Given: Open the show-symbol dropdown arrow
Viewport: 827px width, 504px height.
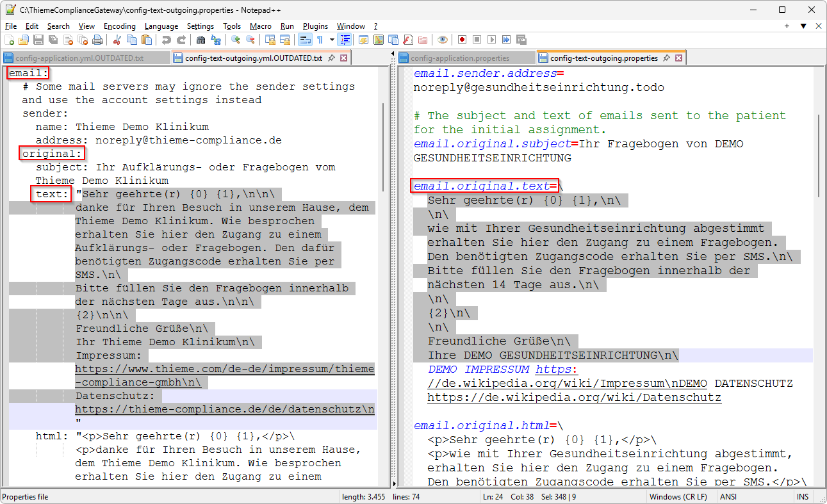Looking at the screenshot, I should click(331, 40).
